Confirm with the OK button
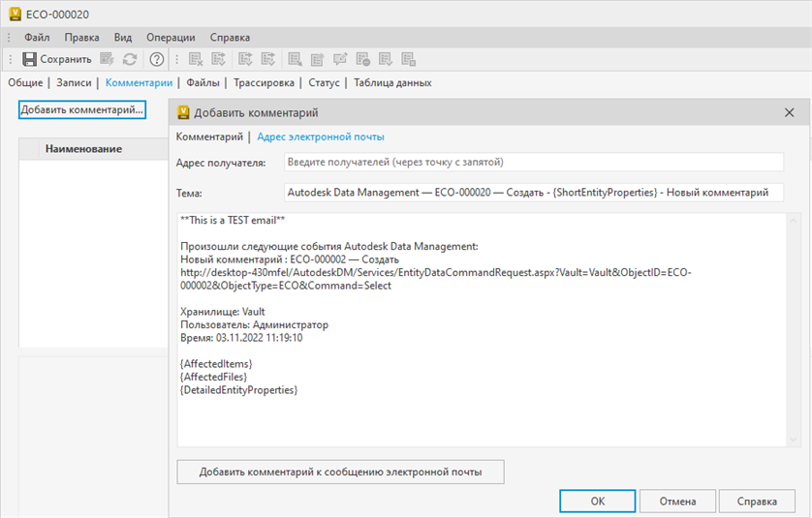Viewport: 812px width, 518px height. pos(598,501)
